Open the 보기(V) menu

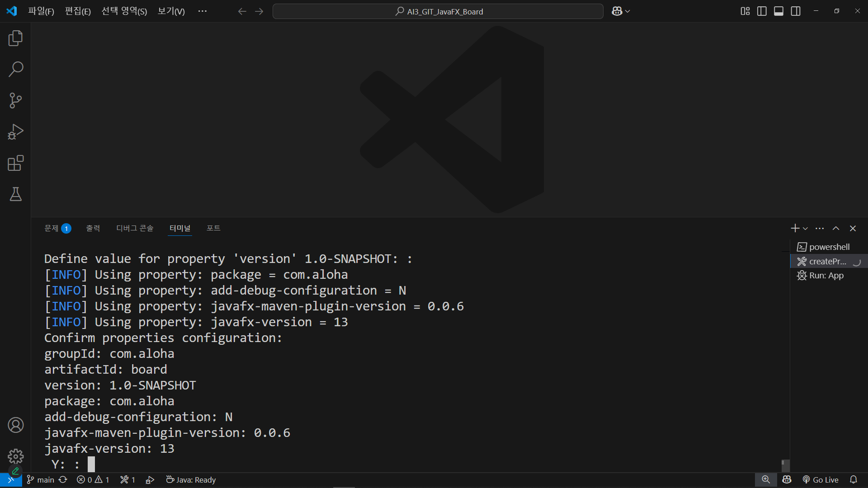coord(171,11)
